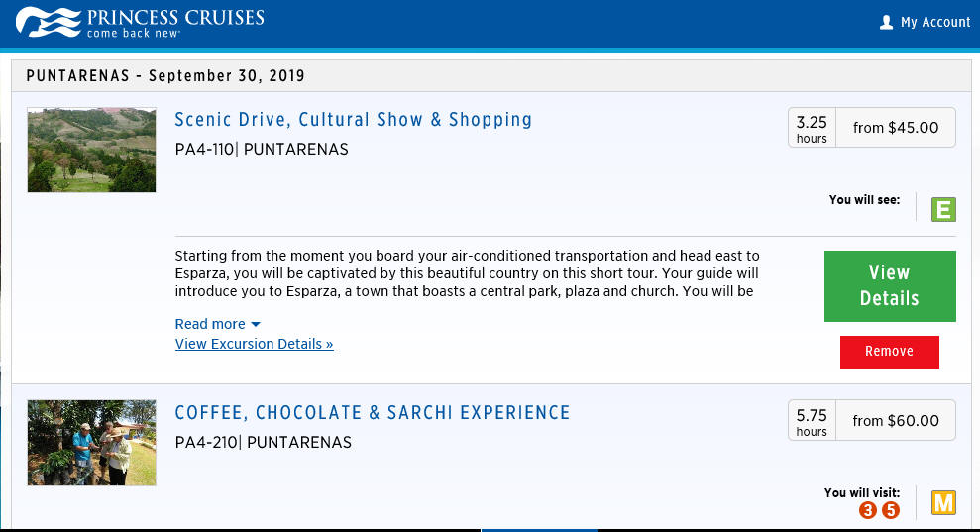Open Coffee, Chocolate & Sarchi Experience title
Image resolution: width=980 pixels, height=532 pixels.
pos(373,412)
